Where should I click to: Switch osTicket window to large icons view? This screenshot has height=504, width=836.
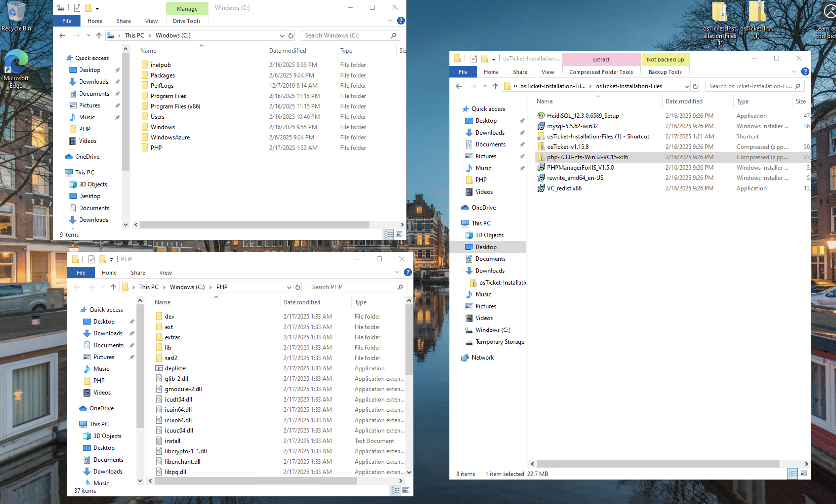point(803,473)
